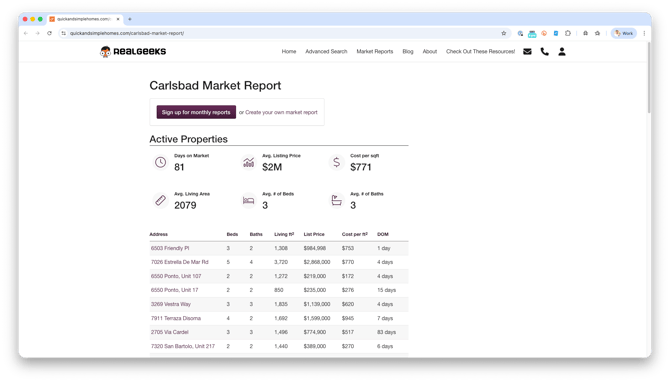Open the 6503 Friendly Pl listing
This screenshot has height=382, width=670.
[x=170, y=248]
